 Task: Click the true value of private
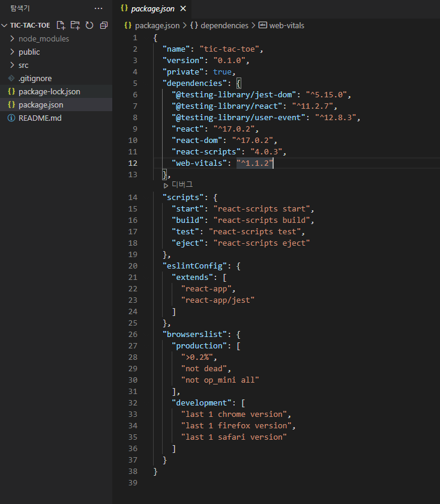tap(222, 72)
